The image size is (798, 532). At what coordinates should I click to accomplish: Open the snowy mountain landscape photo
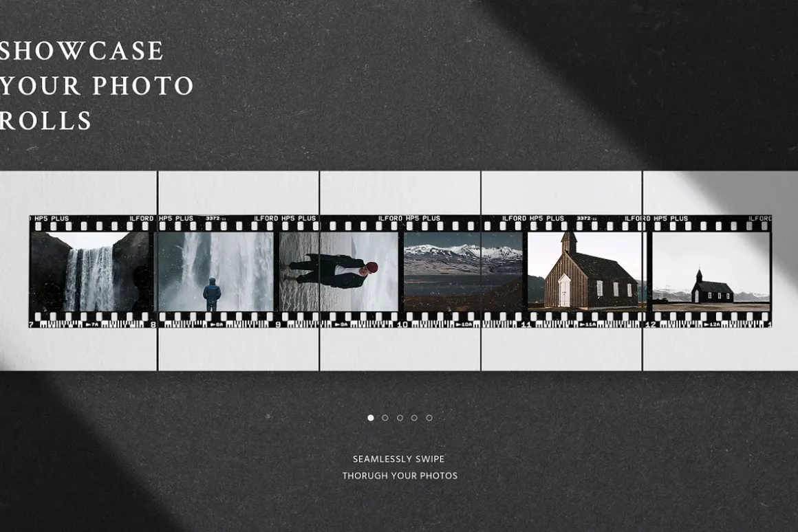pos(463,271)
